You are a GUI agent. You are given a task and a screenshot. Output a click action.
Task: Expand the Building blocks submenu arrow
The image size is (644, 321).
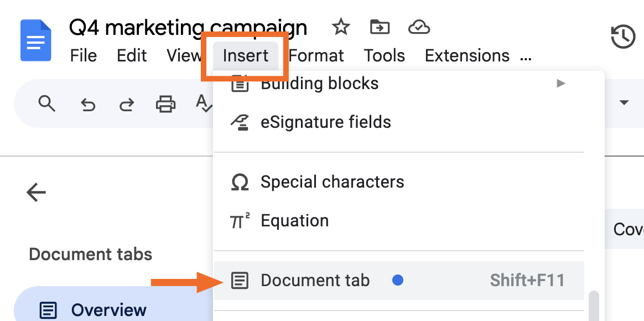point(560,84)
